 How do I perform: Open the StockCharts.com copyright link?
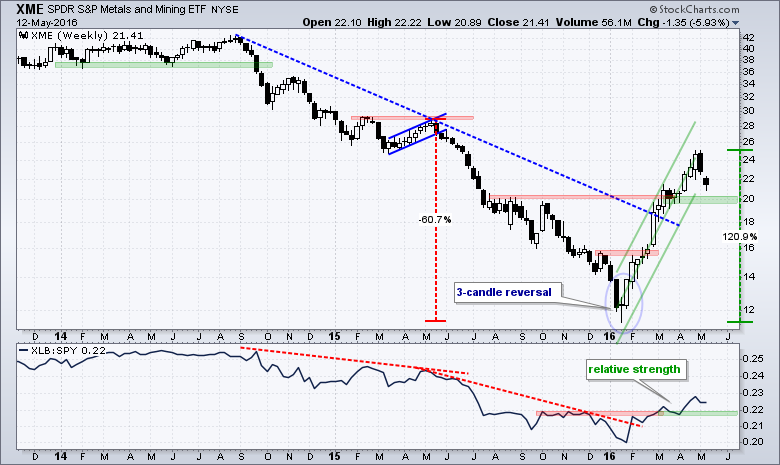[x=694, y=9]
